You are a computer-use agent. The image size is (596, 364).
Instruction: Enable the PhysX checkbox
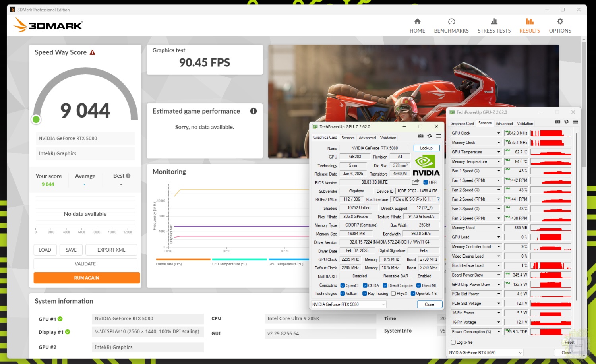pyautogui.click(x=393, y=294)
